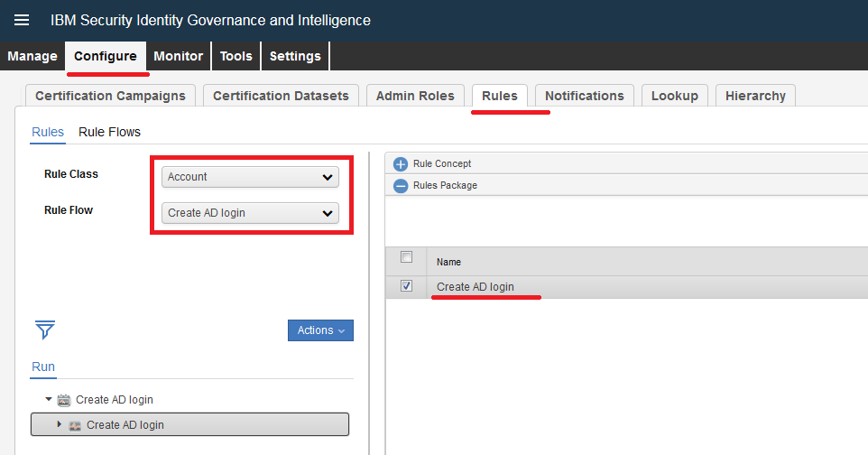Click the Name column header
This screenshot has height=455, width=868.
coord(448,262)
